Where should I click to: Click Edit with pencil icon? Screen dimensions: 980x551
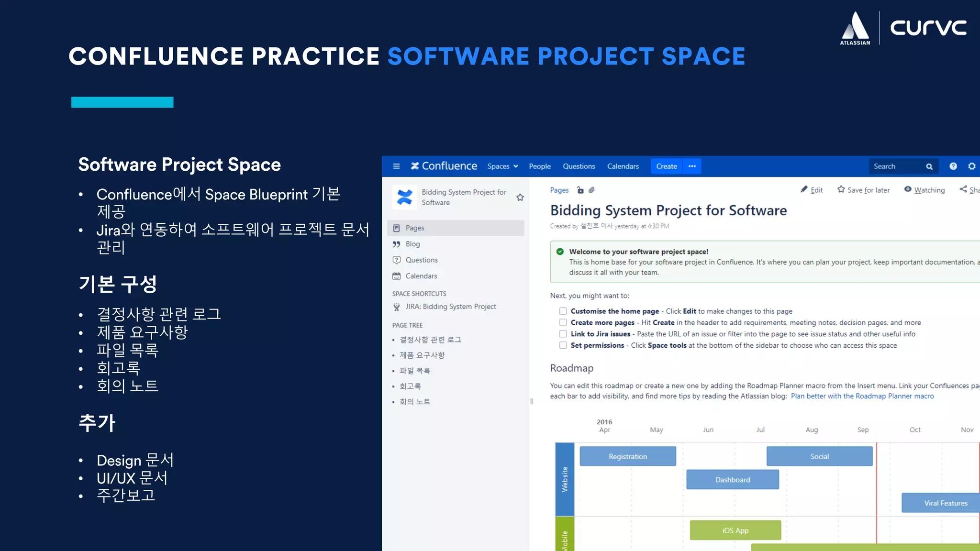pos(812,190)
